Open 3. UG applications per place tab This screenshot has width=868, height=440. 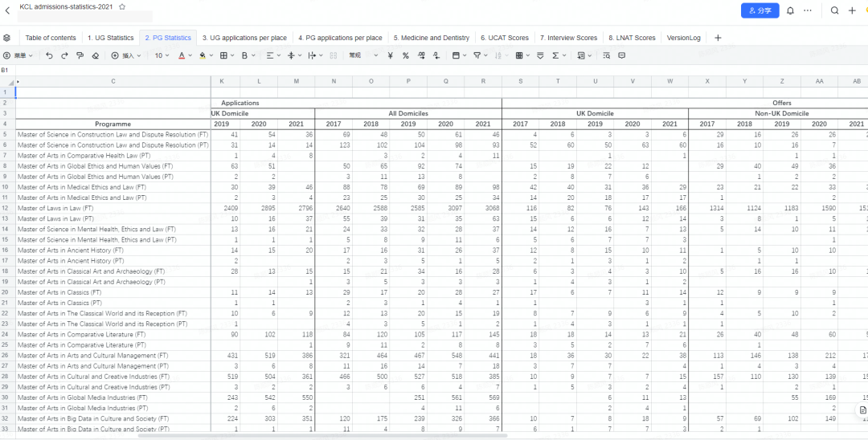coord(244,38)
